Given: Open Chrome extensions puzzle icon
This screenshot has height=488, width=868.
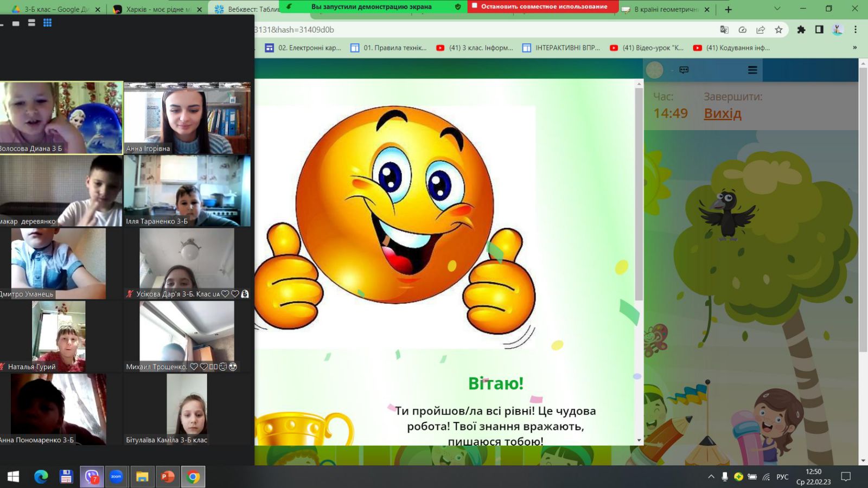Looking at the screenshot, I should pos(801,30).
